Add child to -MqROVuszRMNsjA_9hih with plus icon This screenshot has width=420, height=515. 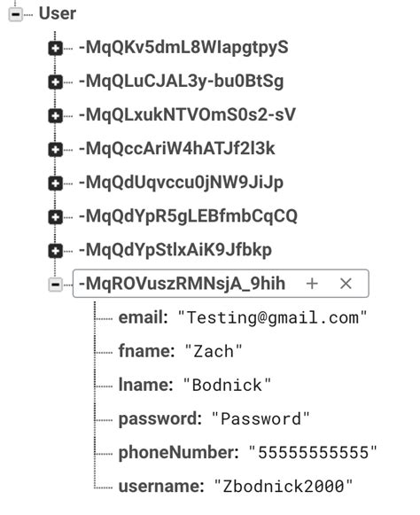[312, 284]
